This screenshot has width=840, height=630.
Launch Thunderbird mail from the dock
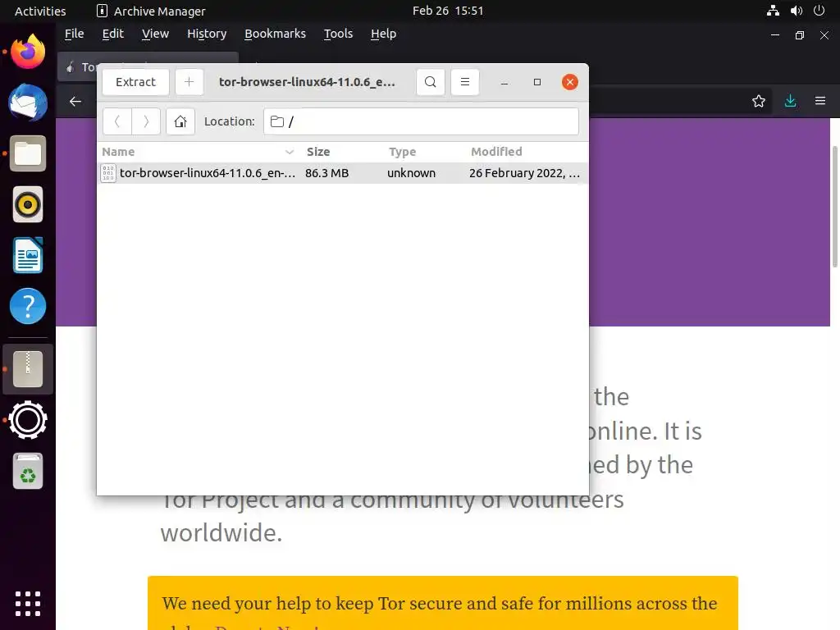point(28,103)
